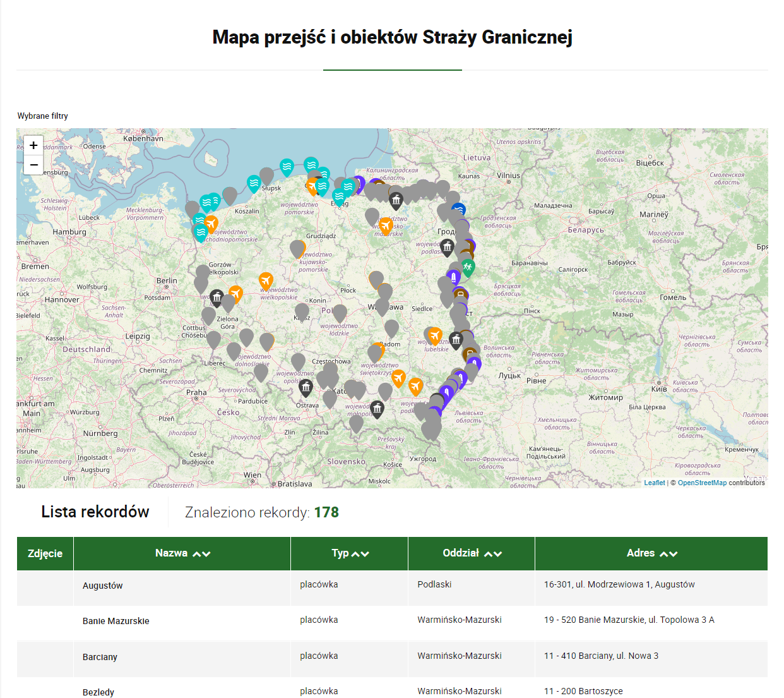Zoom in on the map
The image size is (784, 698).
point(33,145)
